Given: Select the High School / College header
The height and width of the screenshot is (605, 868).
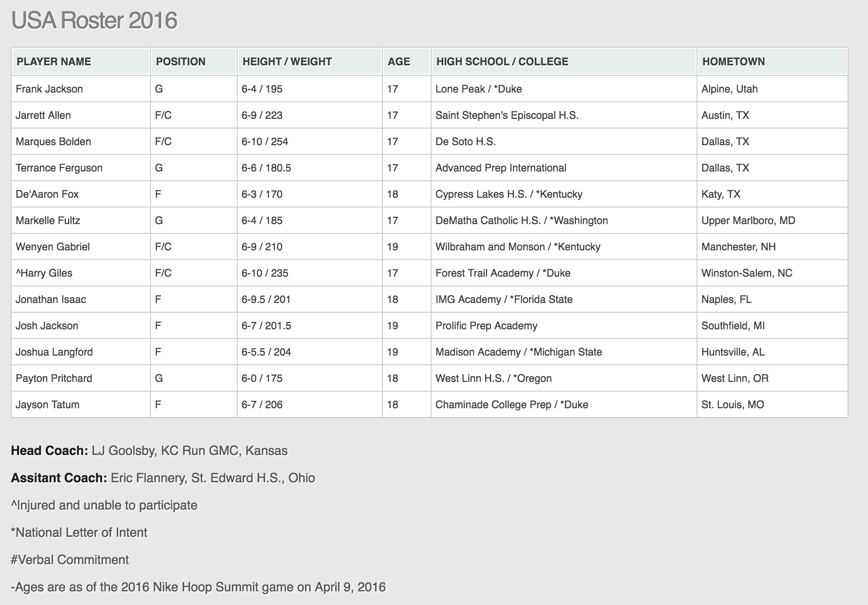Looking at the screenshot, I should 502,61.
